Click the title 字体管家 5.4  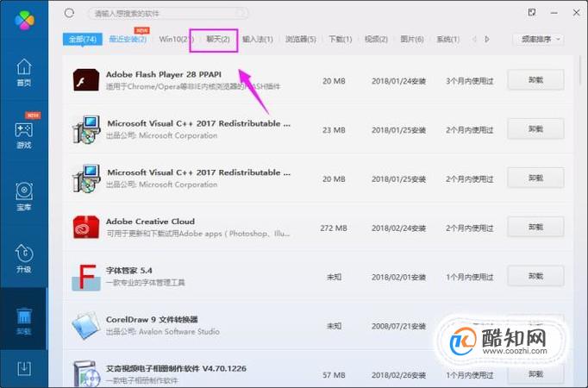(x=129, y=270)
